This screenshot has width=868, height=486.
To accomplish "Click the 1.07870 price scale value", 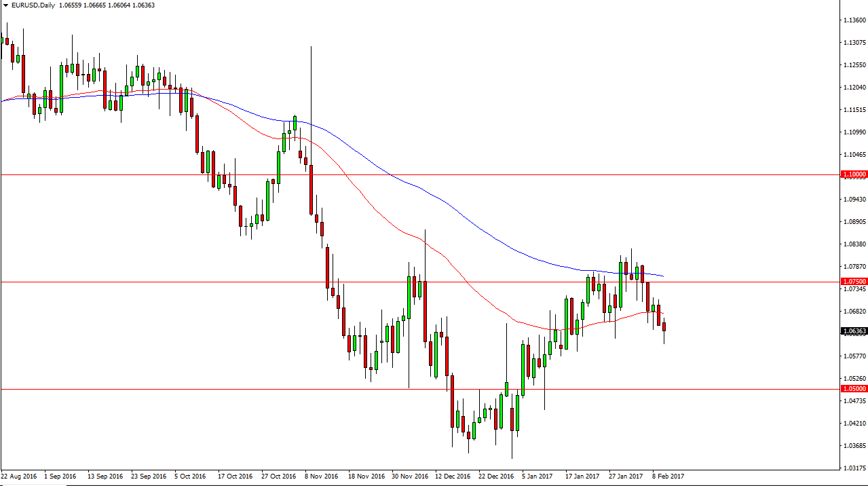I will pos(854,267).
